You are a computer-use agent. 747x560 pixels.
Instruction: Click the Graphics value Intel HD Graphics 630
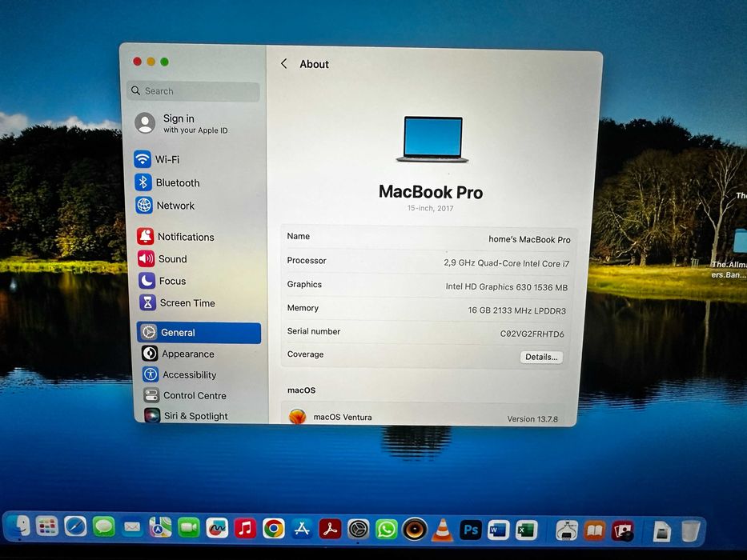[x=507, y=286]
